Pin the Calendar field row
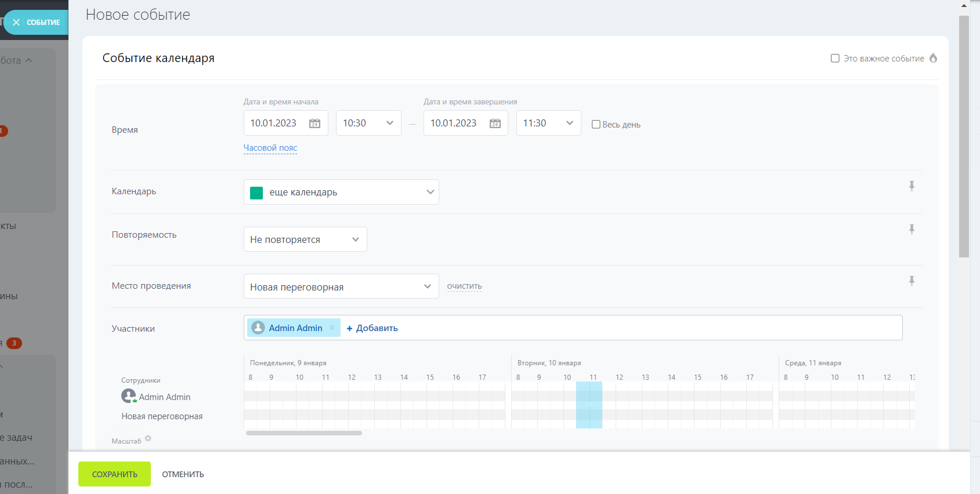The image size is (980, 494). pos(912,186)
